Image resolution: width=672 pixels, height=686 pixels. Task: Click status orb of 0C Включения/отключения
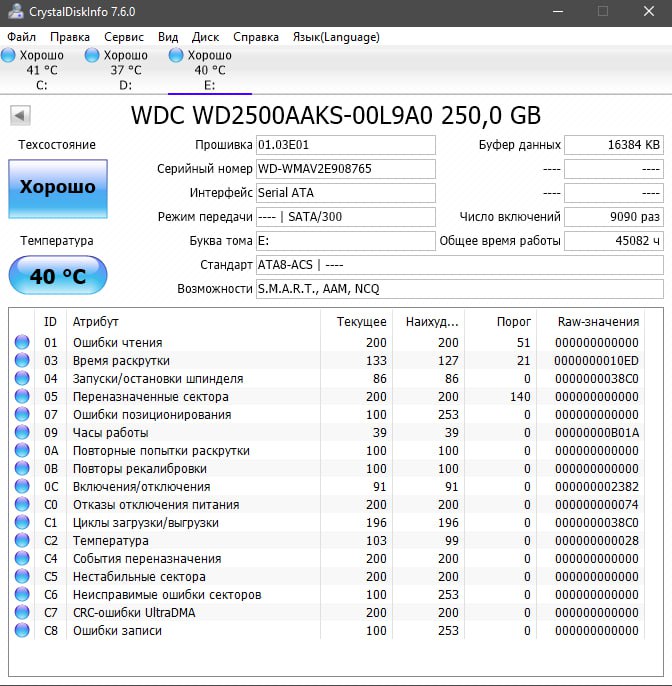point(22,486)
